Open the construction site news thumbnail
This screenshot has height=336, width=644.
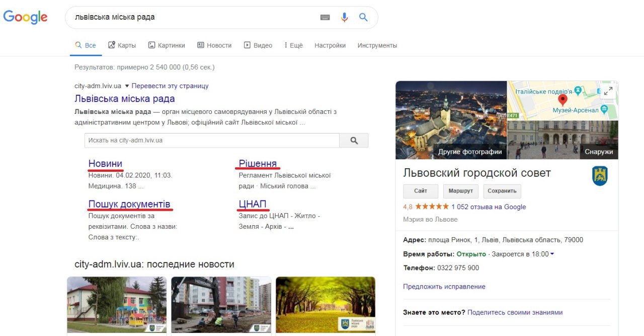221,305
